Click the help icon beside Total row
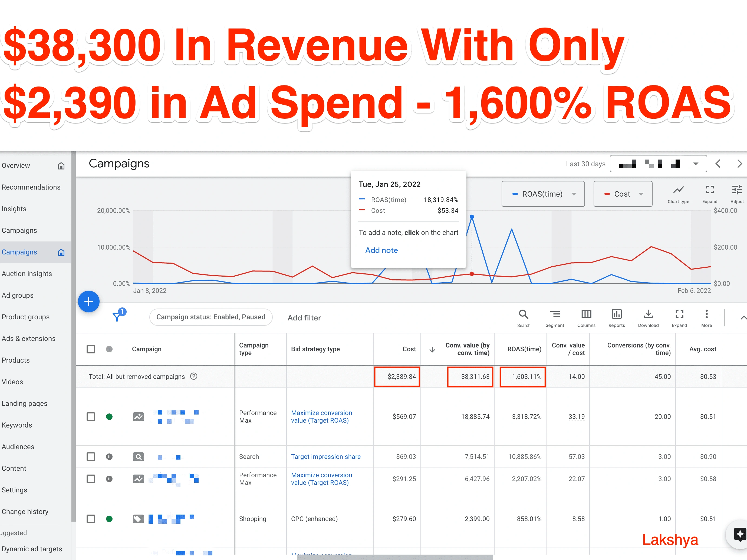The image size is (747, 560). (x=193, y=376)
